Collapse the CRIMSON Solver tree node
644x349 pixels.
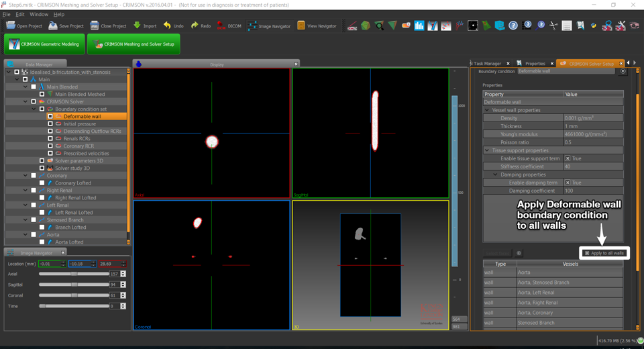click(x=25, y=102)
